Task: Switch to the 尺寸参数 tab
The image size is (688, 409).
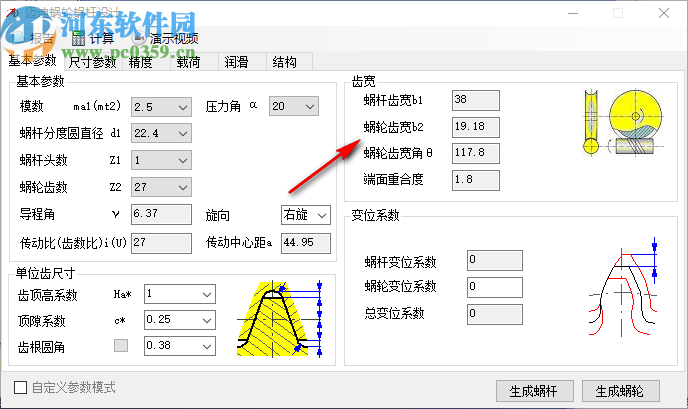Action: click(x=93, y=62)
